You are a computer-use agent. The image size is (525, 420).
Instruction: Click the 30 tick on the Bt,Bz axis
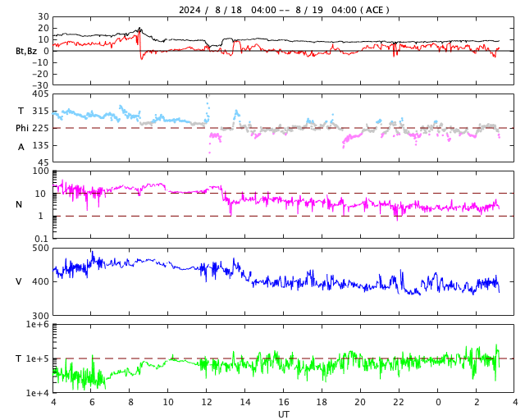(43, 16)
